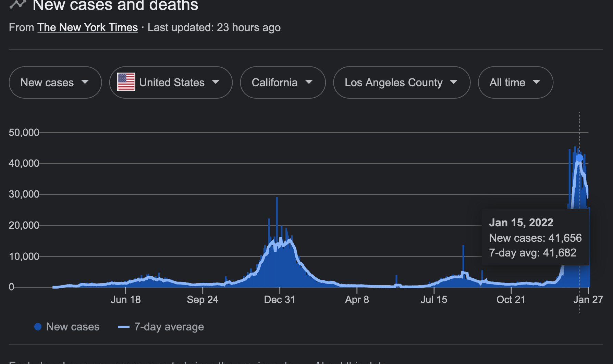The height and width of the screenshot is (364, 613).
Task: Click the '7-day average' legend label
Action: click(169, 327)
